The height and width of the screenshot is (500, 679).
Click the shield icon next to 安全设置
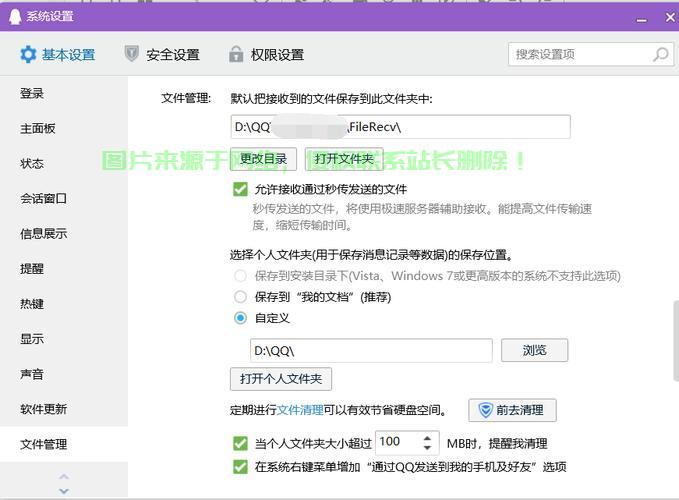point(132,54)
